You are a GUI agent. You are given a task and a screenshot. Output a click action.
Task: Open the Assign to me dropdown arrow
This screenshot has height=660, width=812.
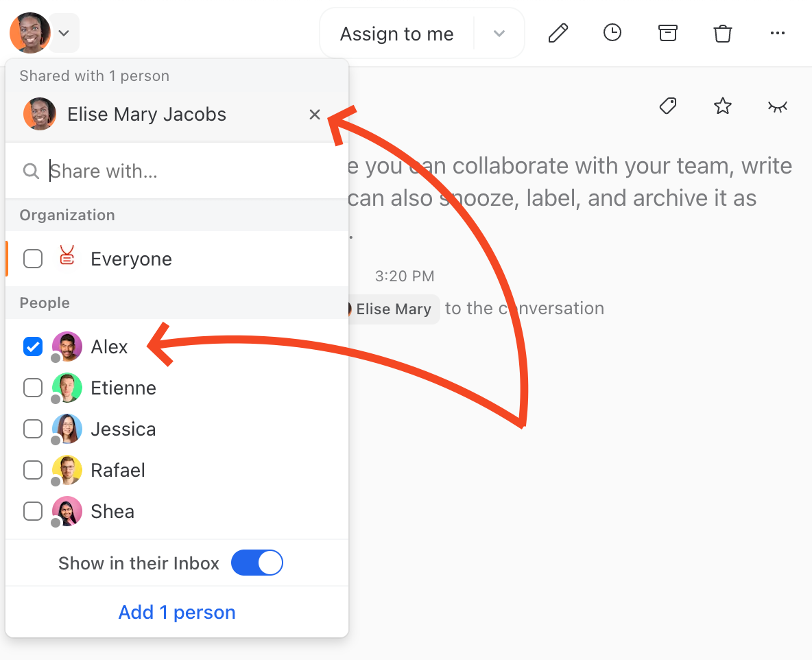499,32
